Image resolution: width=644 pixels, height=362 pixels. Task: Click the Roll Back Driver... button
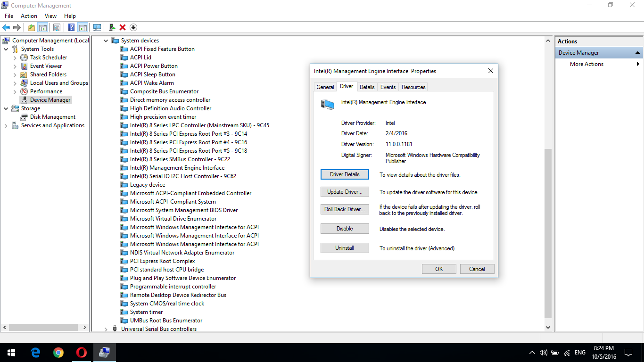click(x=345, y=209)
